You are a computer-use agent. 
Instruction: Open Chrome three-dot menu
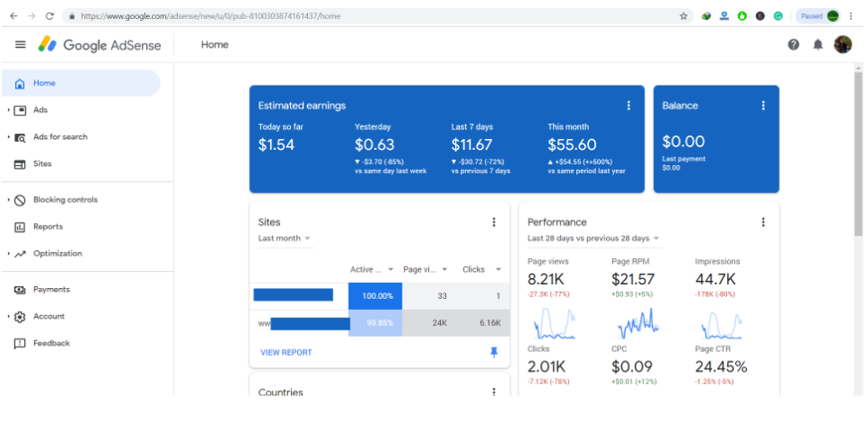point(851,16)
